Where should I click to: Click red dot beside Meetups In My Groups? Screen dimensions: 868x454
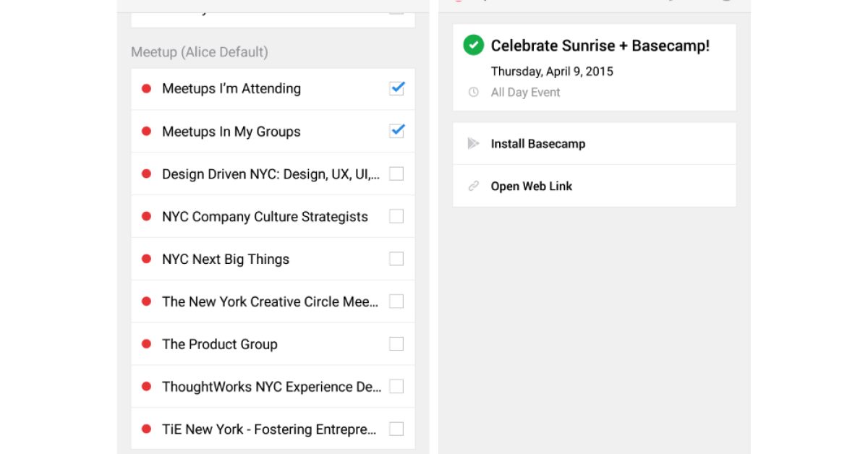(146, 132)
